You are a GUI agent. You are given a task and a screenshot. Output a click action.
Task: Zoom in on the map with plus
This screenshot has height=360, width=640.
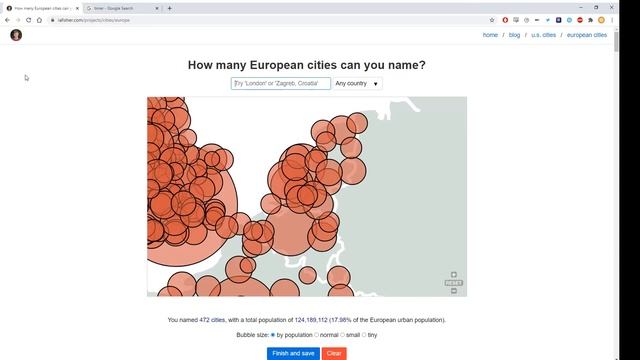[453, 275]
